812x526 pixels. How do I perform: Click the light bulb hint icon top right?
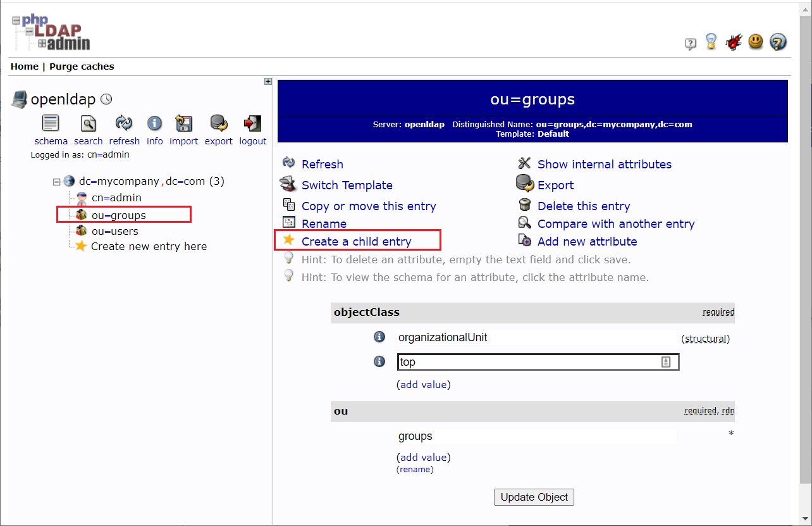point(711,42)
